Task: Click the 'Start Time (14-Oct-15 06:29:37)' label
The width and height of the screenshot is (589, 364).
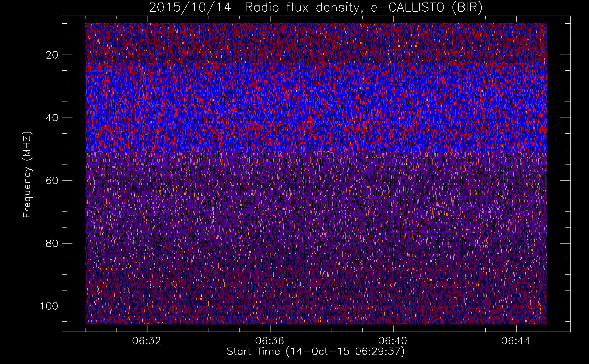Action: pyautogui.click(x=316, y=352)
